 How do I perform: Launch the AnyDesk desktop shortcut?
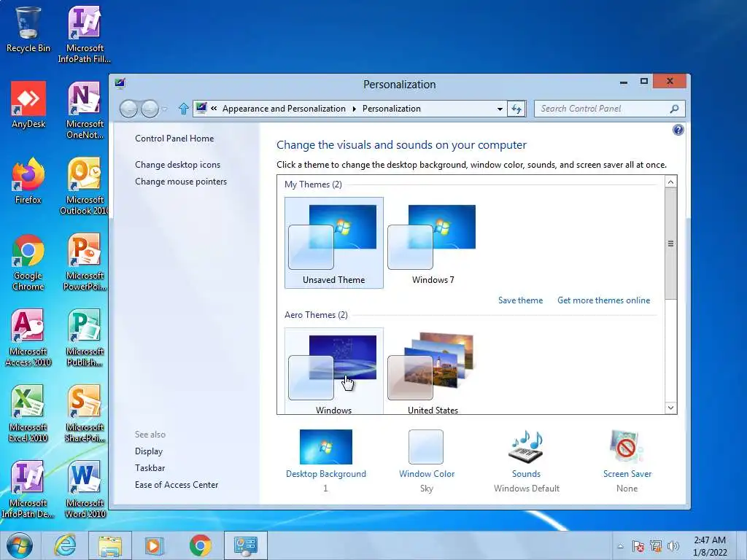pos(28,105)
